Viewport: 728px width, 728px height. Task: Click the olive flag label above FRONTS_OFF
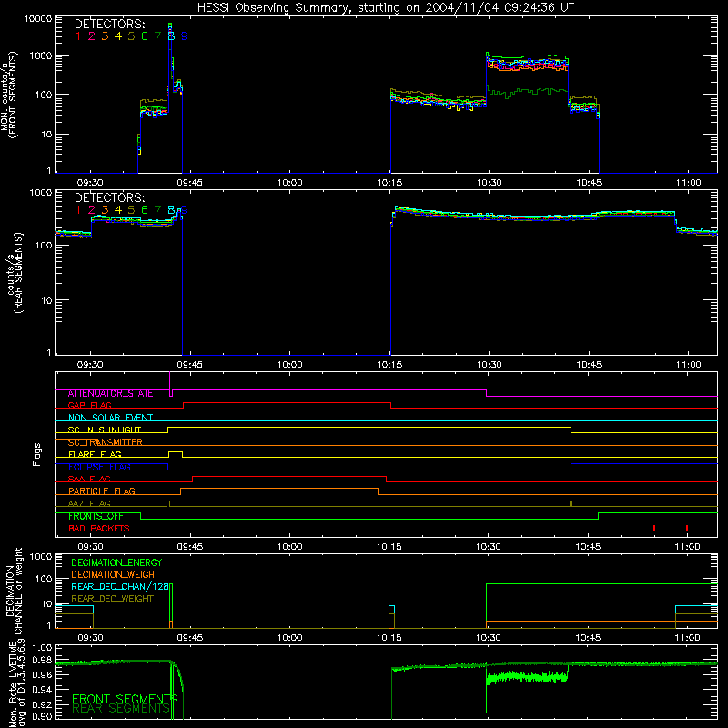(x=89, y=504)
